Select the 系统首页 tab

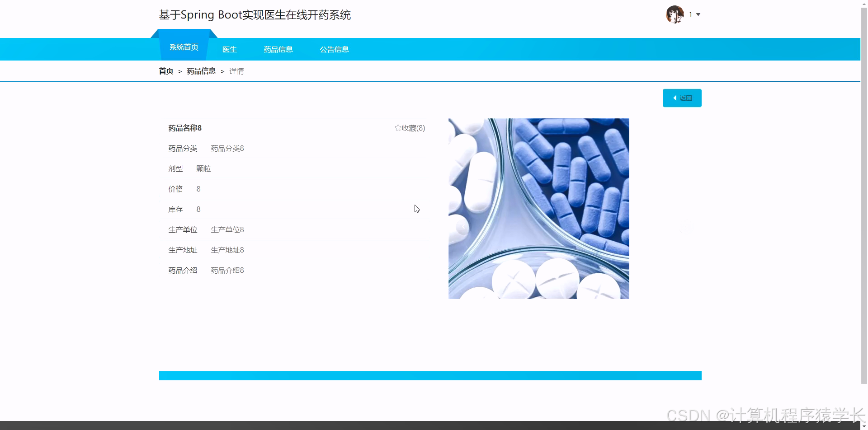point(184,47)
